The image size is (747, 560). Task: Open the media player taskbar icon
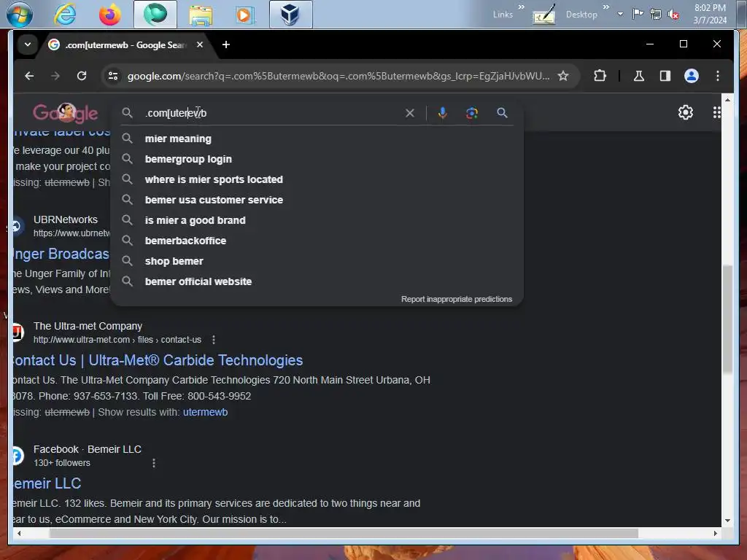[x=245, y=15]
